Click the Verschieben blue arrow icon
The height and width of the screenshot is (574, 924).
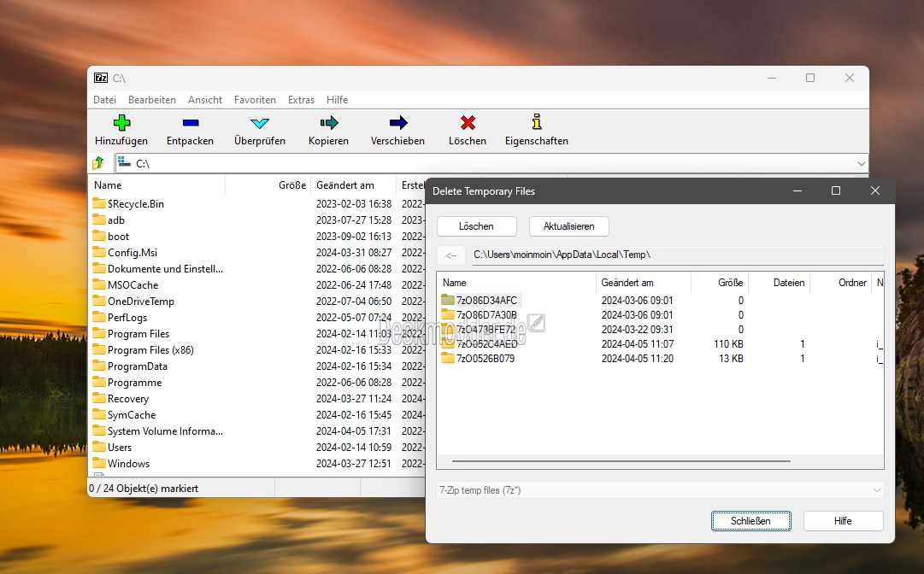(397, 122)
